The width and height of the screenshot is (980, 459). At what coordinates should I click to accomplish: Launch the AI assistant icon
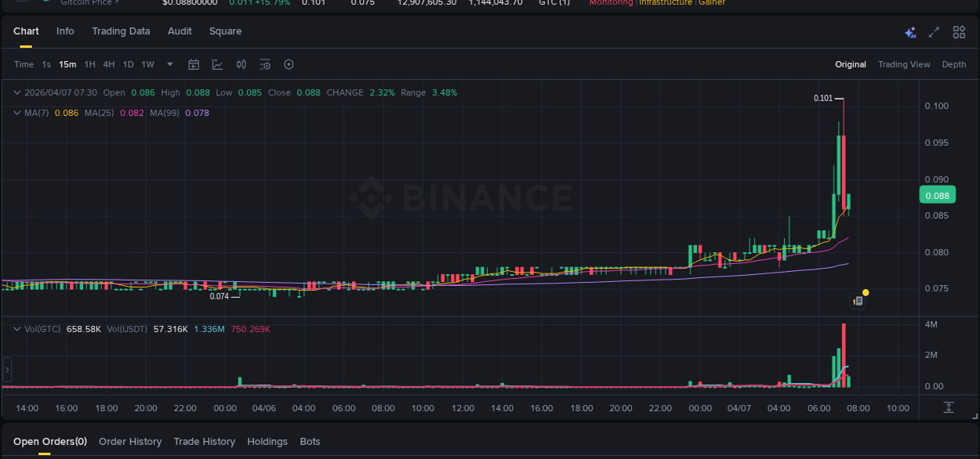click(909, 32)
